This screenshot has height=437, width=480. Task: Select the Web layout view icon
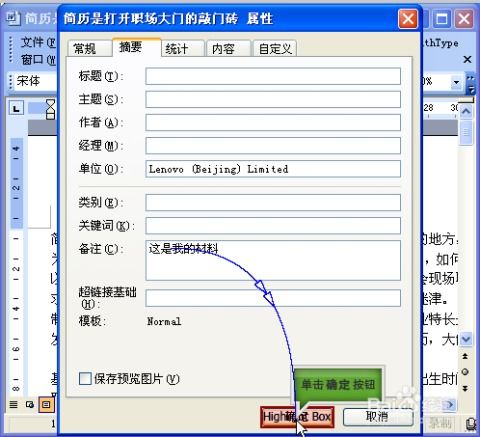30,405
